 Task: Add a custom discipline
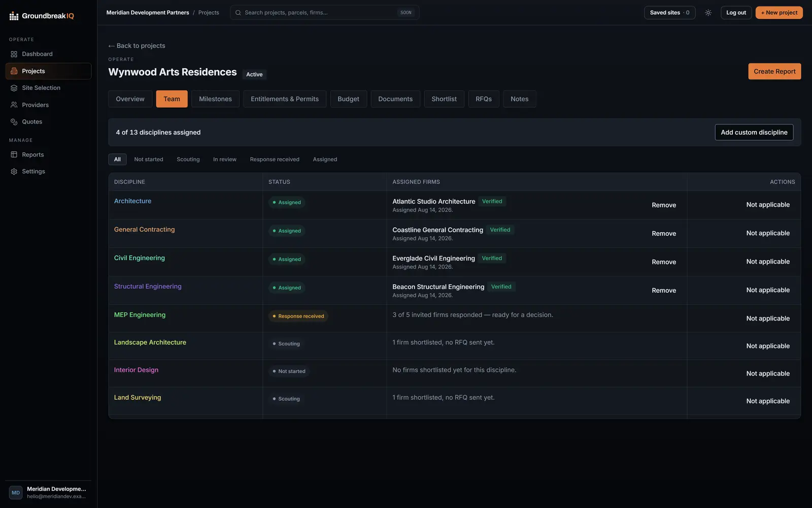[x=754, y=133]
